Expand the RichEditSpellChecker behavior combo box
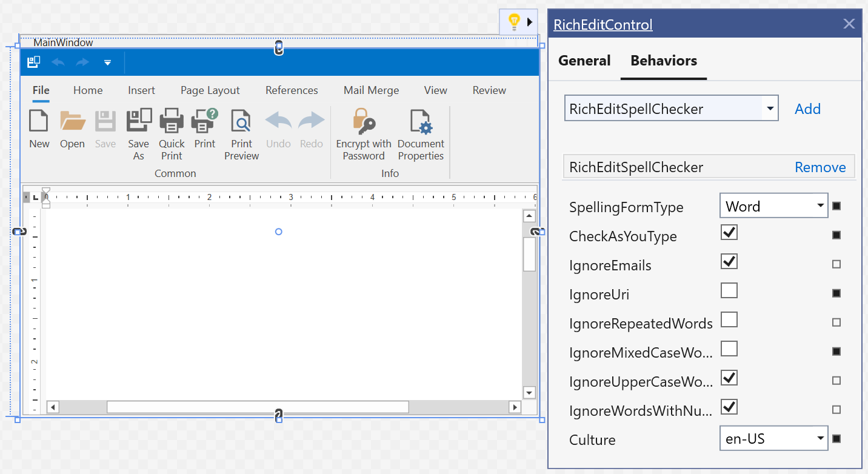Viewport: 868px width, 474px height. pos(770,109)
